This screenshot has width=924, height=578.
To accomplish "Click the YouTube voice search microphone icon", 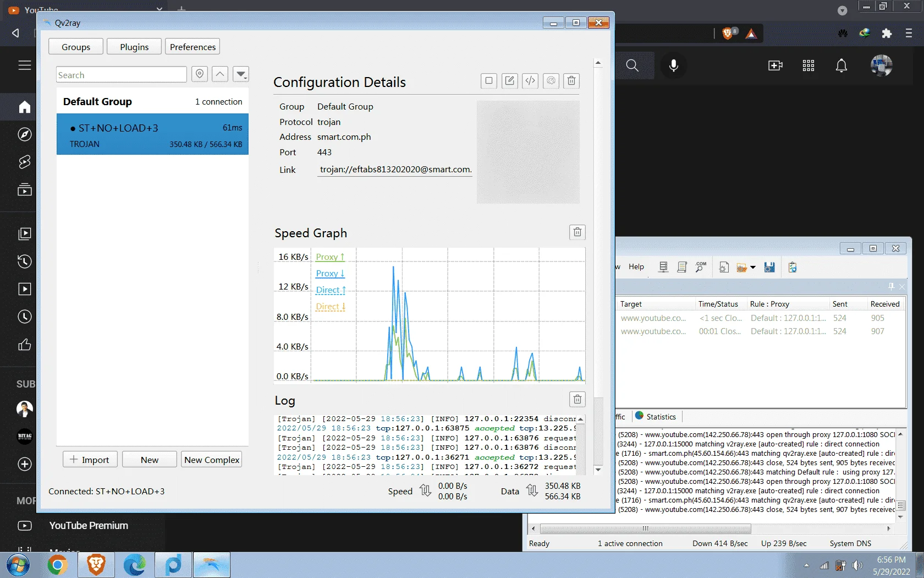I will tap(674, 66).
